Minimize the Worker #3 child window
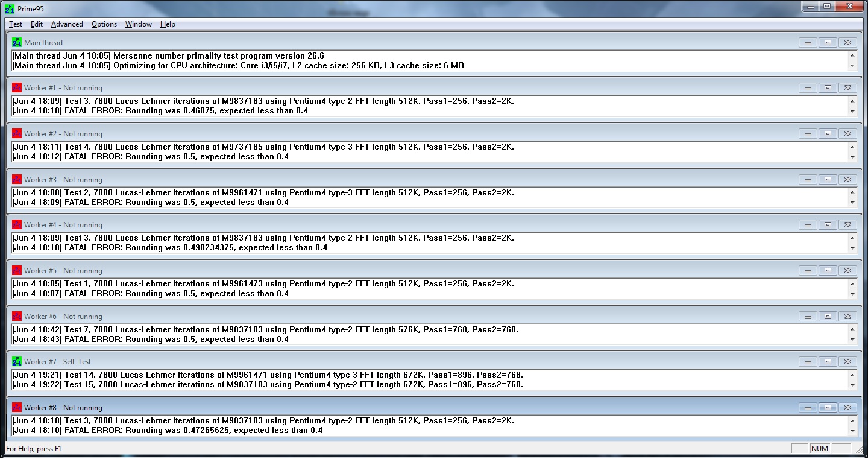868x459 pixels. point(808,180)
